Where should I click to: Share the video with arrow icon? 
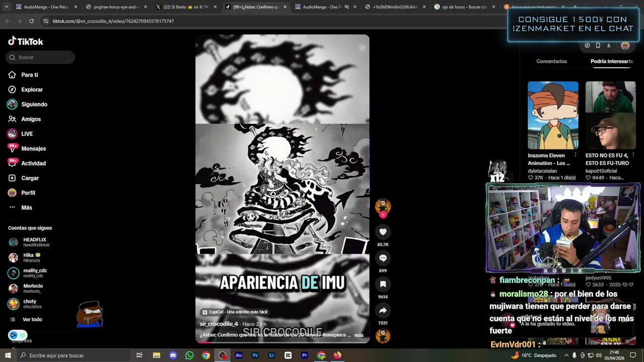[383, 310]
